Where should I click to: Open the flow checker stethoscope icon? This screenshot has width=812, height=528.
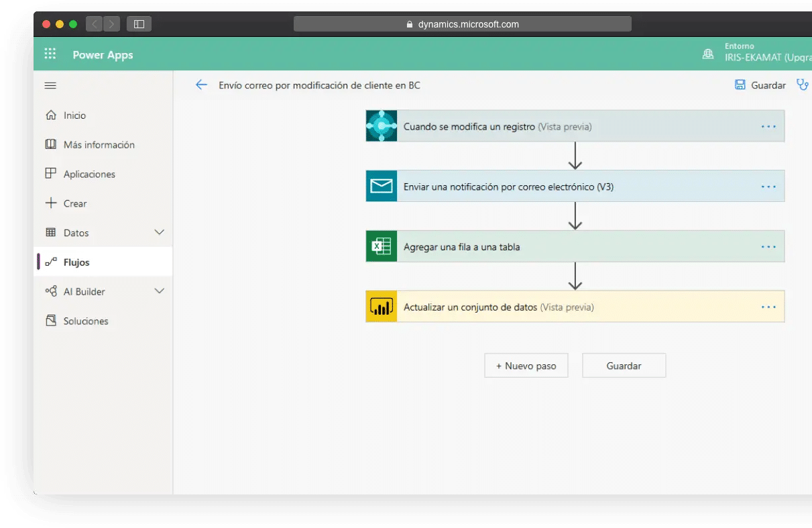(801, 85)
